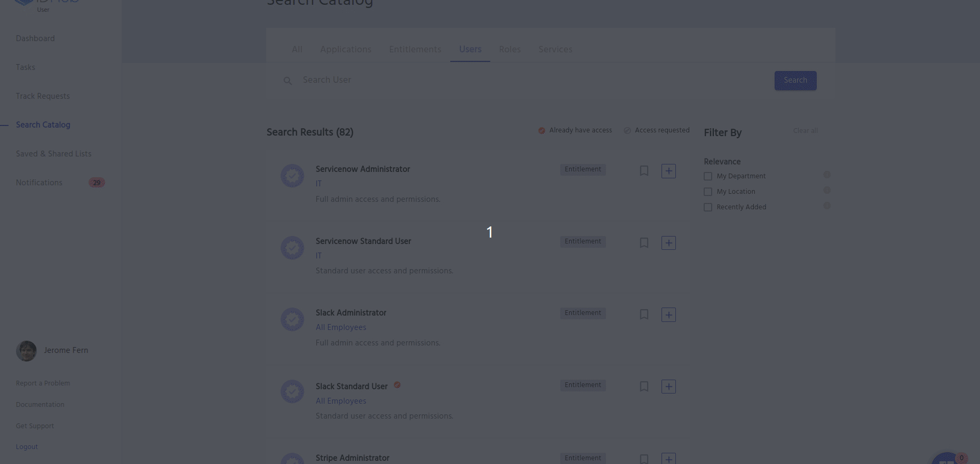Toggle the Recently Added filter
This screenshot has height=464, width=980.
(x=708, y=207)
